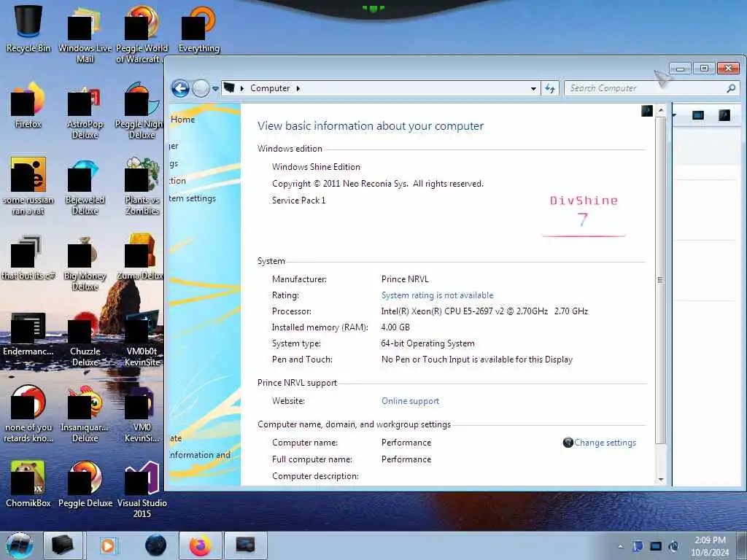The height and width of the screenshot is (560, 747).
Task: Click the Computer breadcrumb segment
Action: point(270,88)
